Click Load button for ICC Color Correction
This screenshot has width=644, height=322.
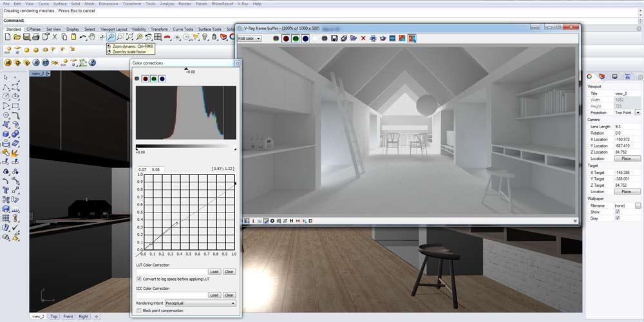[x=214, y=296]
